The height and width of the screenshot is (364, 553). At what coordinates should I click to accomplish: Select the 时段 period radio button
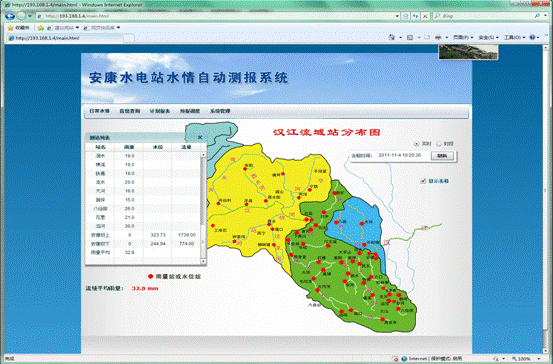(439, 144)
